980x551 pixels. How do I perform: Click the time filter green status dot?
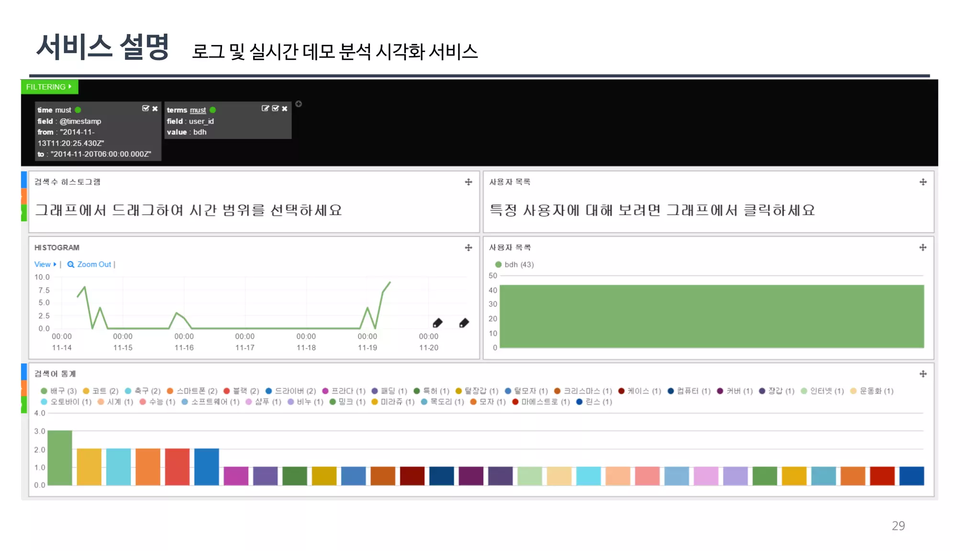pyautogui.click(x=78, y=110)
